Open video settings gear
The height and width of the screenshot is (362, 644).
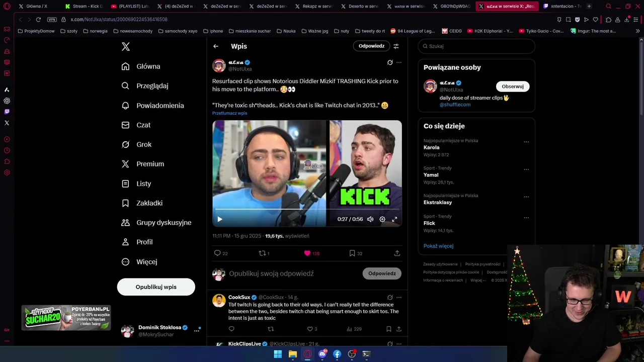[382, 219]
